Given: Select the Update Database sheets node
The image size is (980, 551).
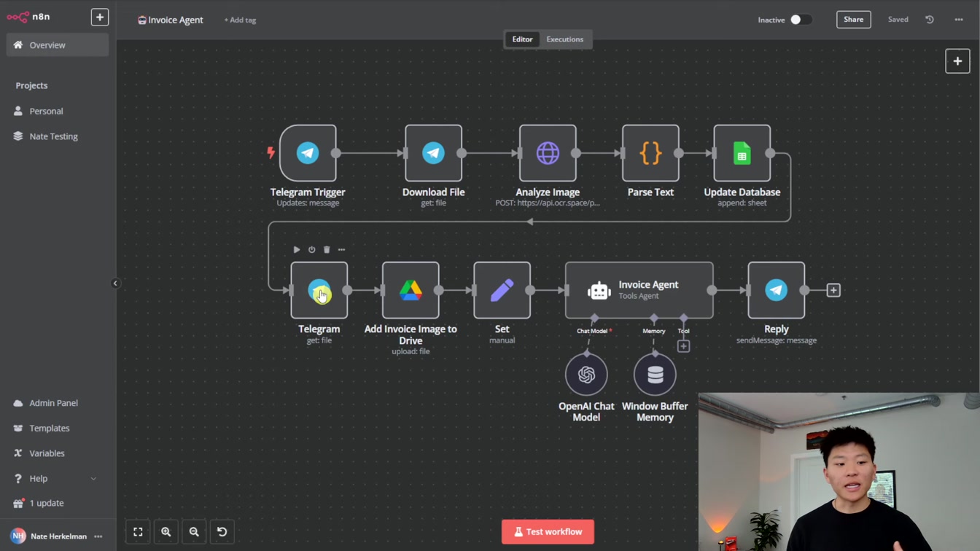Looking at the screenshot, I should [742, 153].
